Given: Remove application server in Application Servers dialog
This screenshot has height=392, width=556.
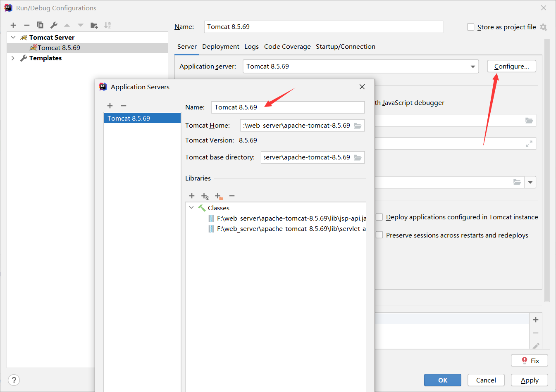Looking at the screenshot, I should 124,106.
